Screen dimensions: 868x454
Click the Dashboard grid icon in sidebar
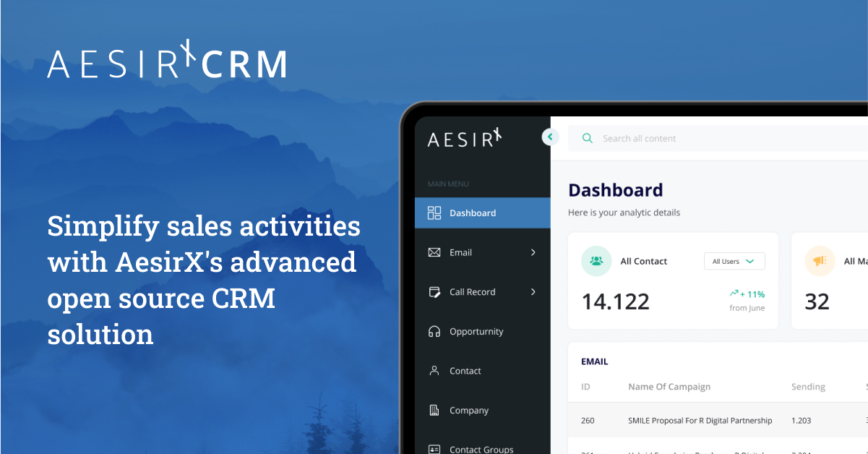tap(434, 213)
